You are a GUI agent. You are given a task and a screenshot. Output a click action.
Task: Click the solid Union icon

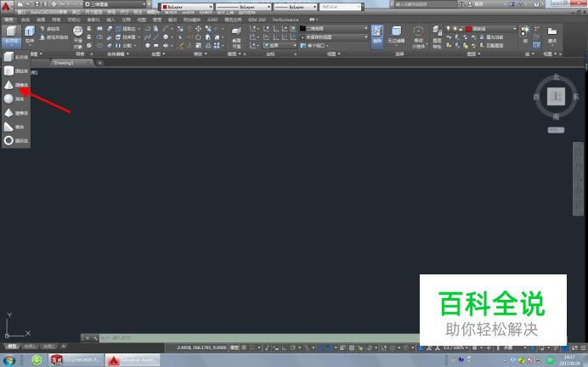pyautogui.click(x=99, y=29)
